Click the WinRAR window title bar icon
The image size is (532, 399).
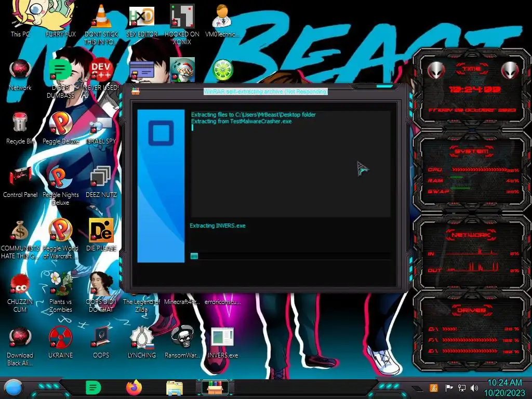click(x=136, y=91)
